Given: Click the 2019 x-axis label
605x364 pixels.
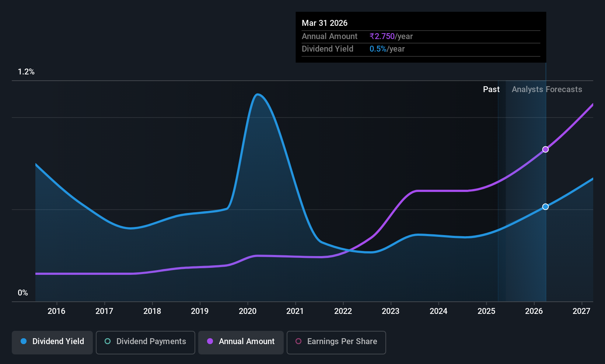Looking at the screenshot, I should [x=200, y=311].
